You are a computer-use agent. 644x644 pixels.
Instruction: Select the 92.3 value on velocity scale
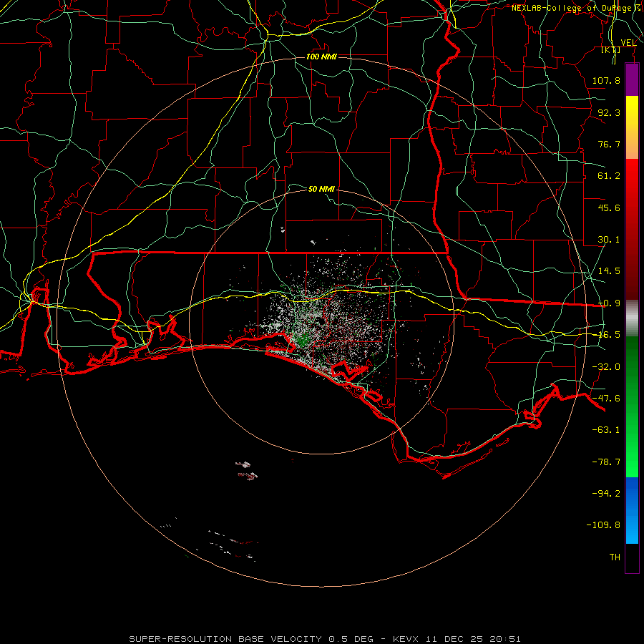609,112
